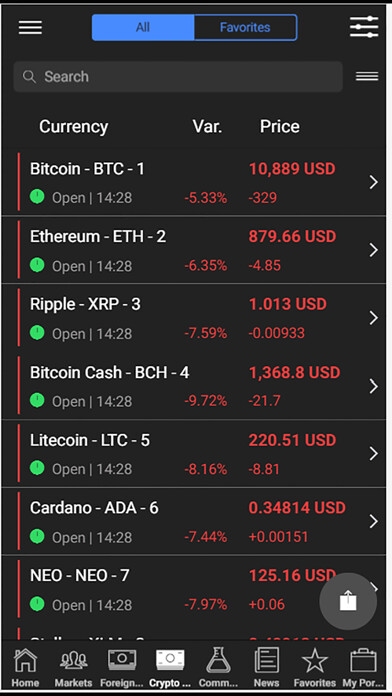Screen dimensions: 392x696
Task: Switch to the Favorites segment
Action: pos(245,28)
